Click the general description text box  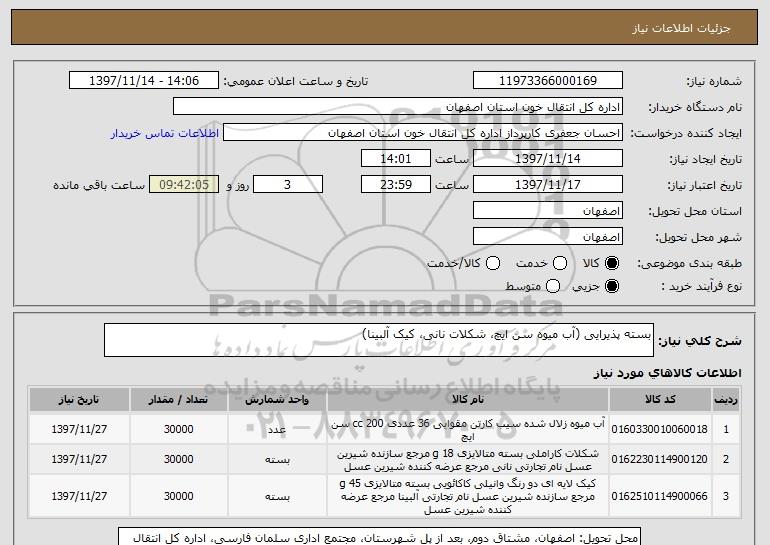point(379,340)
